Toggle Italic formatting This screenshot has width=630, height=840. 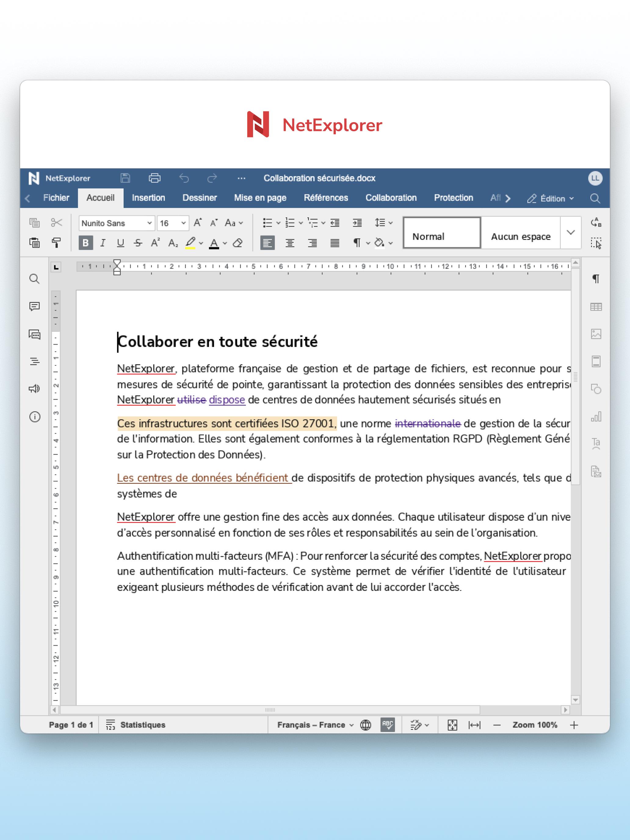[103, 243]
